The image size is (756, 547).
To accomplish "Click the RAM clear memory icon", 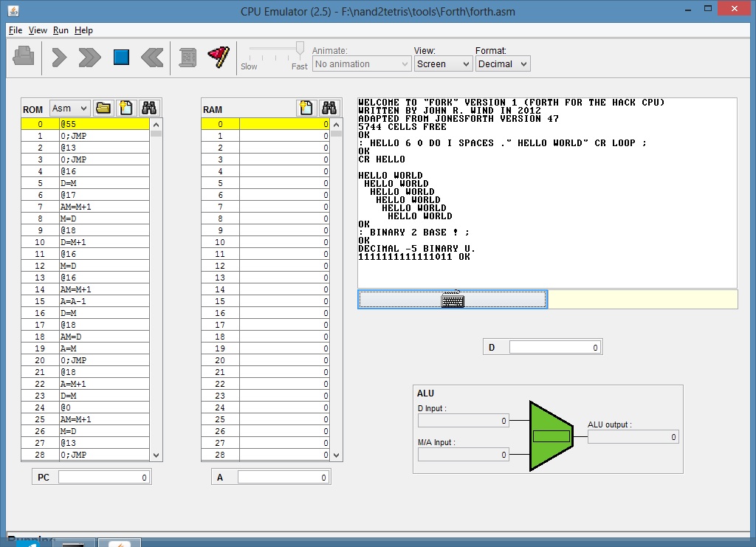I will pyautogui.click(x=306, y=109).
